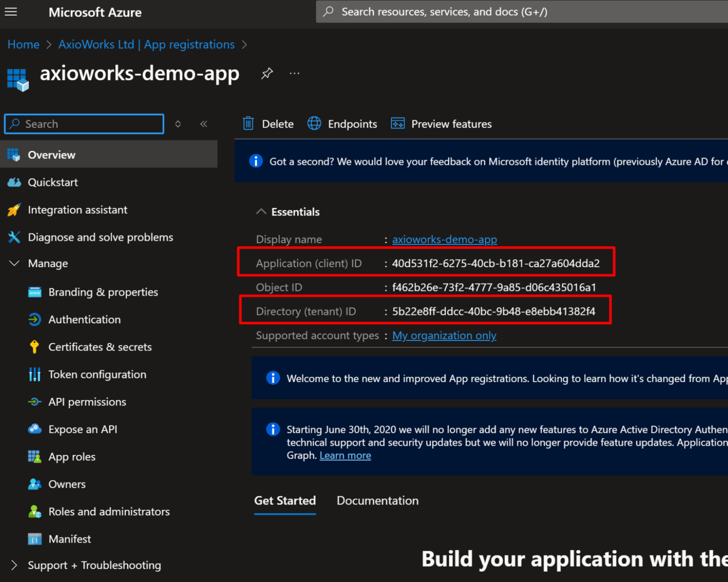Open the Endpoints globe icon
Image resolution: width=728 pixels, height=582 pixels.
point(314,123)
